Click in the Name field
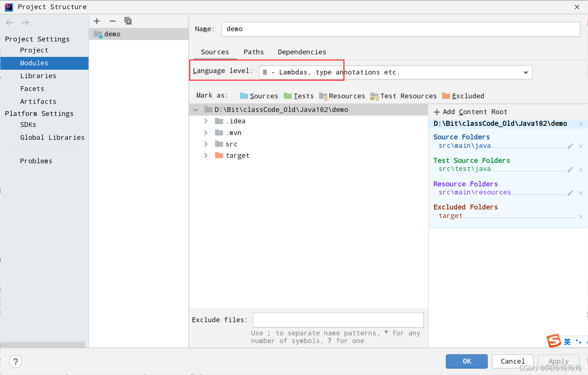The height and width of the screenshot is (375, 588). (x=401, y=29)
